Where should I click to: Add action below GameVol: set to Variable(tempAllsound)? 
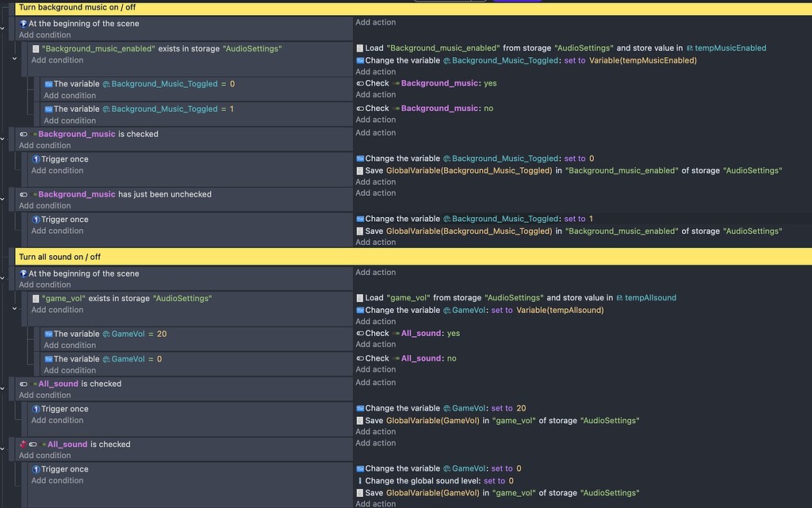375,322
